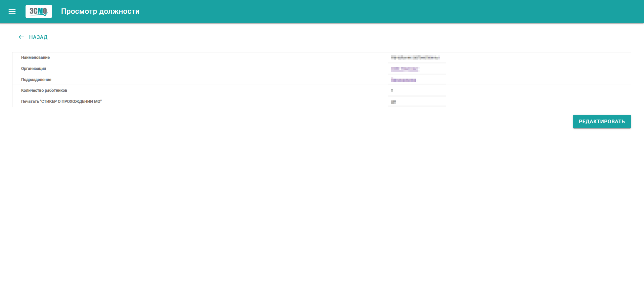Click the blurred Наименование value
The height and width of the screenshot is (305, 644).
coord(415,57)
